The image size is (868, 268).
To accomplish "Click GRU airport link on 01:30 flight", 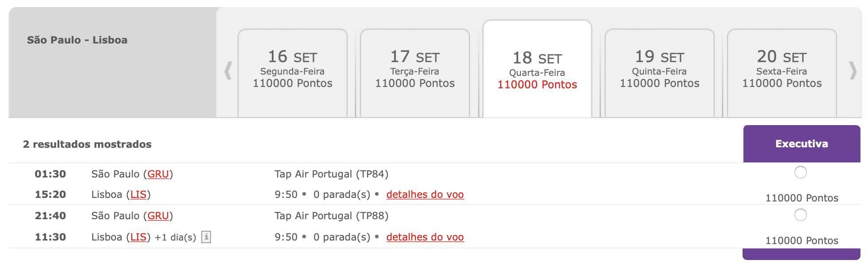I will point(158,174).
